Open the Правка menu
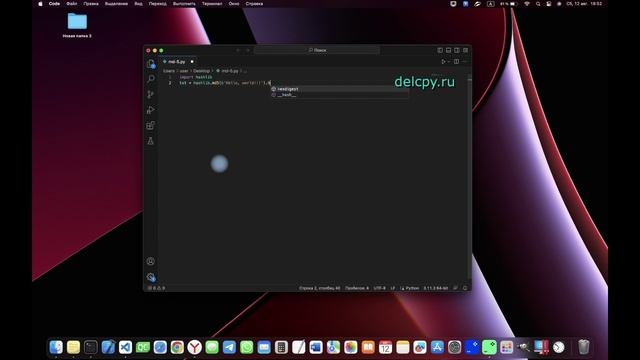The width and height of the screenshot is (640, 360). 91,4
